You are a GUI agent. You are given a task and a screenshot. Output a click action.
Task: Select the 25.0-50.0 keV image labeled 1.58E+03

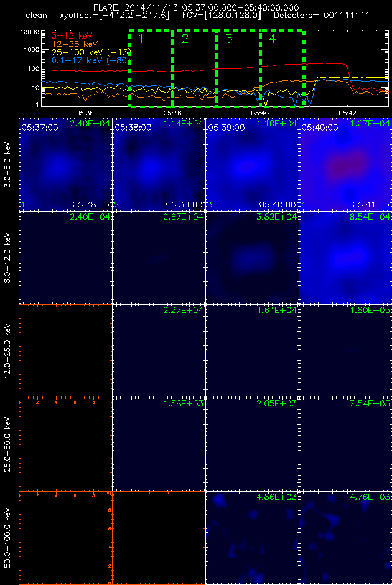(x=159, y=444)
